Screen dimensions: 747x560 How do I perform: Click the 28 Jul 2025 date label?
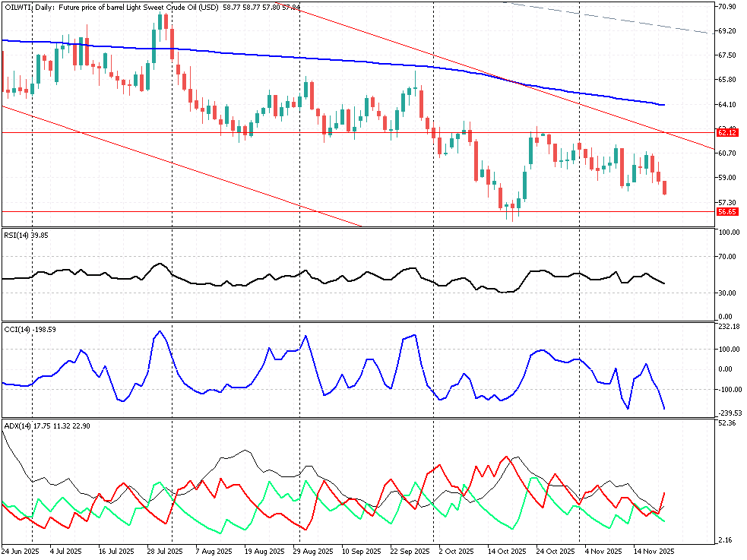click(x=164, y=551)
